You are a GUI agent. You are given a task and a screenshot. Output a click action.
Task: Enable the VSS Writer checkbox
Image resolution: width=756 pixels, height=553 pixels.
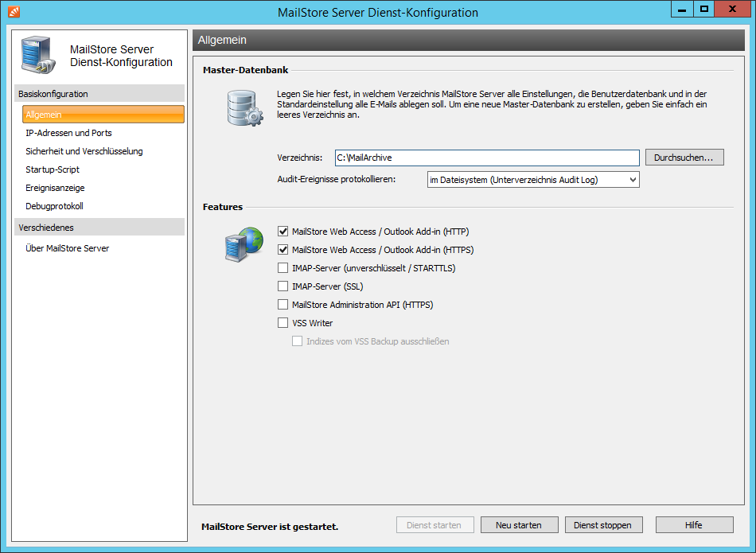pyautogui.click(x=283, y=323)
